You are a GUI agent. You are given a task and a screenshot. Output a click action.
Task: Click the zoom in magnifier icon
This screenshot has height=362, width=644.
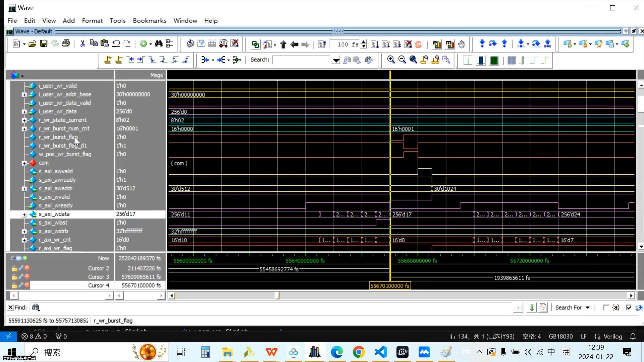coord(391,60)
